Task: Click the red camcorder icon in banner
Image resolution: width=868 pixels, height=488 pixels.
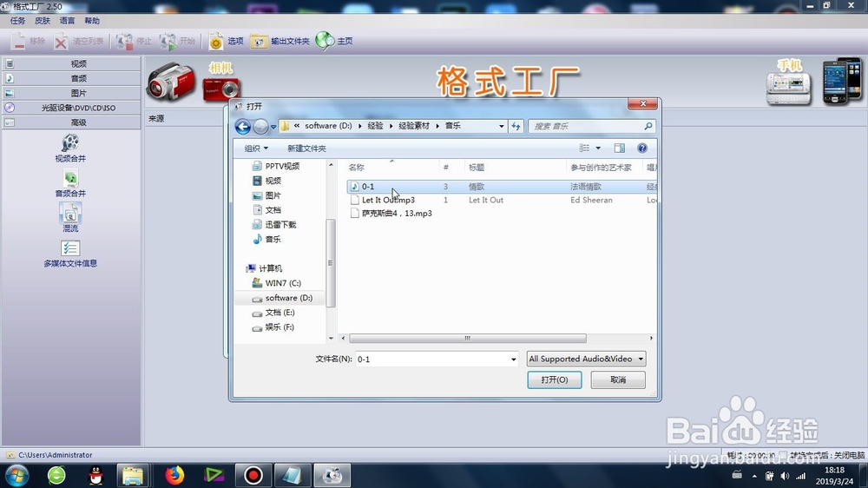Action: coord(171,82)
